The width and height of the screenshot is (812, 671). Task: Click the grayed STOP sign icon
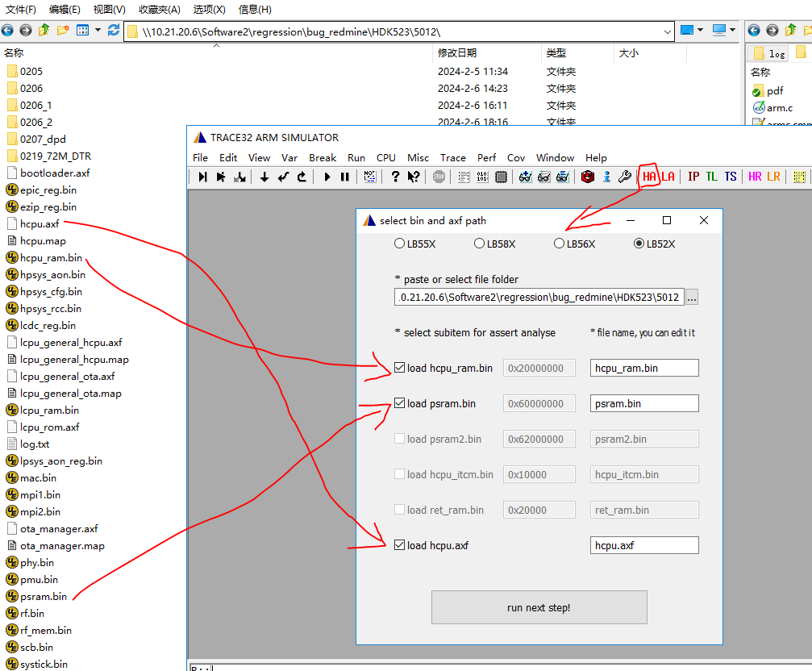439,177
